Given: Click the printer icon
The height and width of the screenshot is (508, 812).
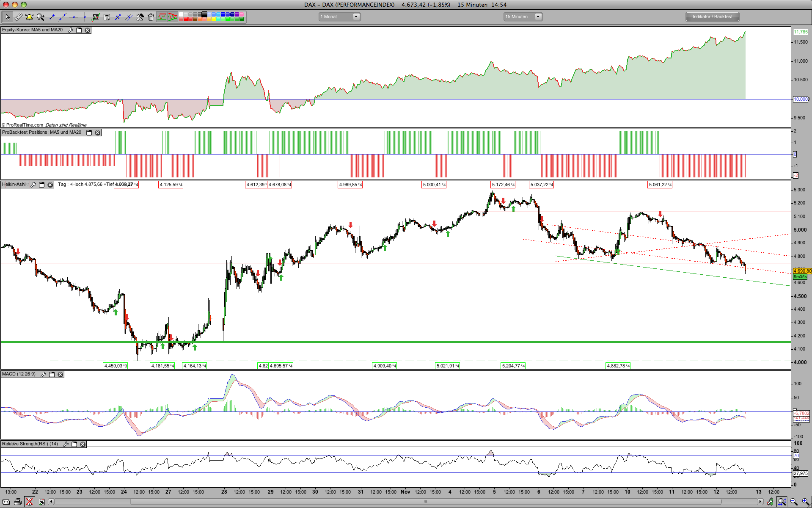Looking at the screenshot, I should 18,502.
